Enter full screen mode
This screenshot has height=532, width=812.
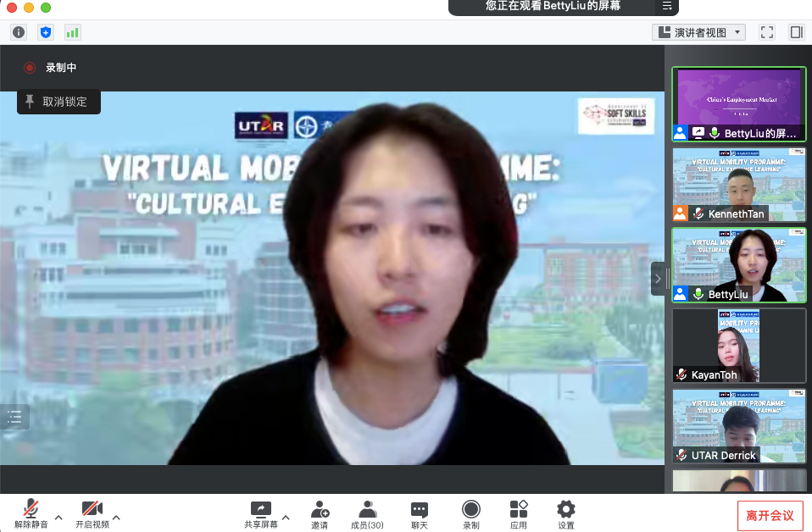click(x=767, y=32)
